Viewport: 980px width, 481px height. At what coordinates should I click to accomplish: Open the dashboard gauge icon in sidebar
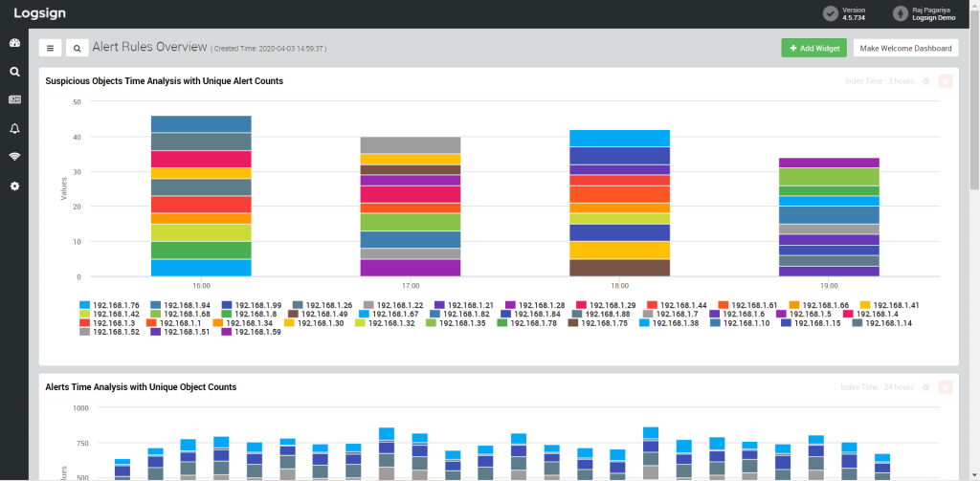(15, 43)
